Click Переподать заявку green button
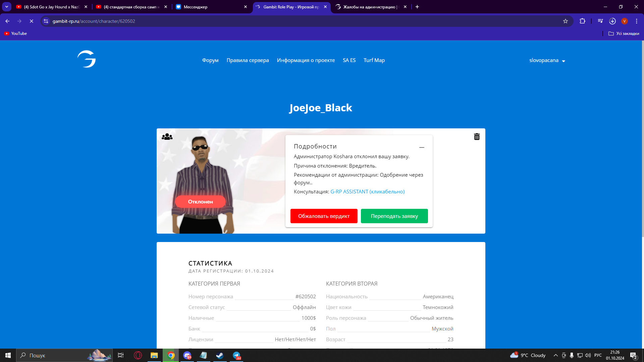This screenshot has height=362, width=644. click(x=394, y=216)
